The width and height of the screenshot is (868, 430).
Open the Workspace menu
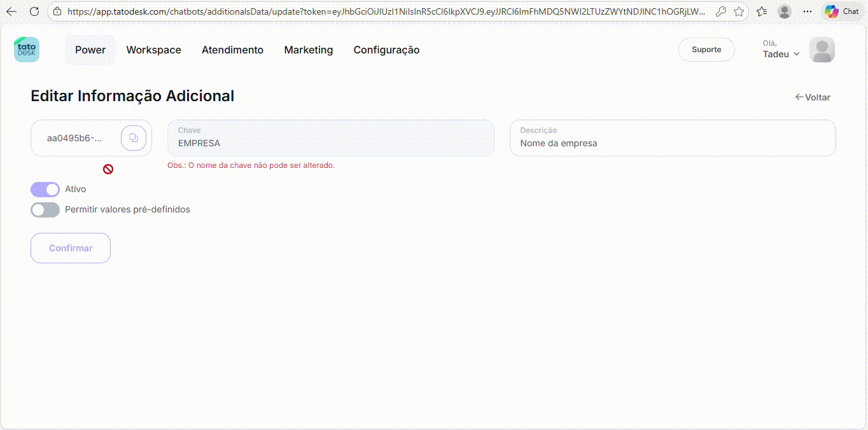pyautogui.click(x=153, y=50)
